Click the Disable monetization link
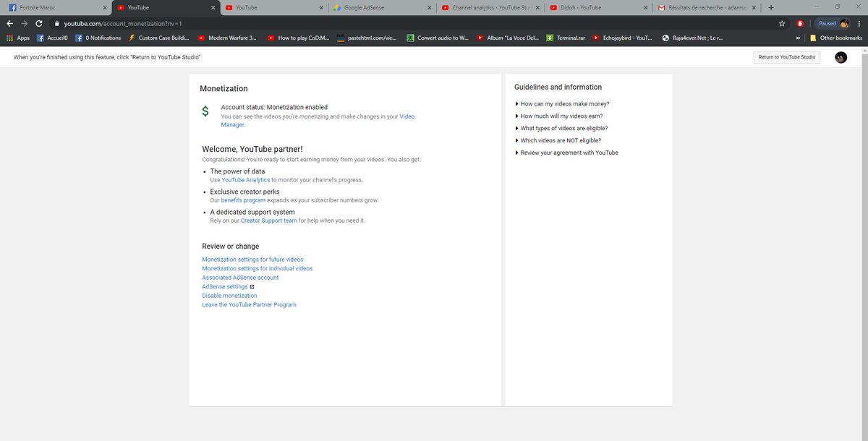Image resolution: width=868 pixels, height=441 pixels. (x=229, y=296)
